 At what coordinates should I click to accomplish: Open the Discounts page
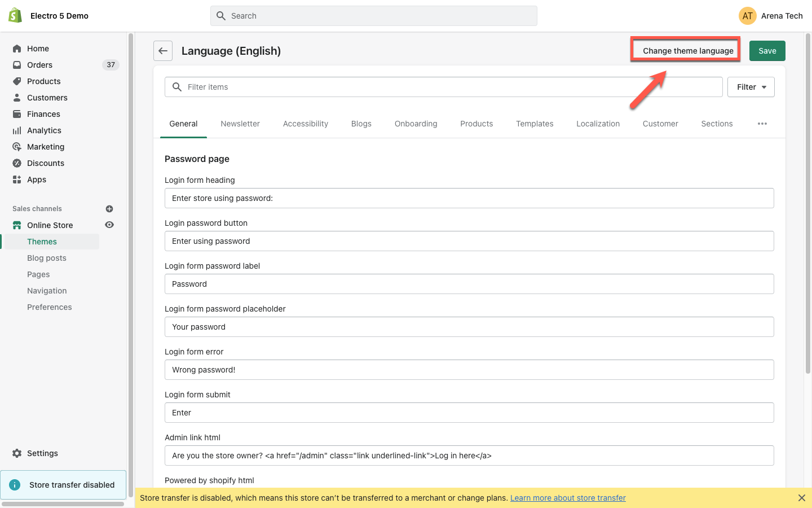coord(46,163)
